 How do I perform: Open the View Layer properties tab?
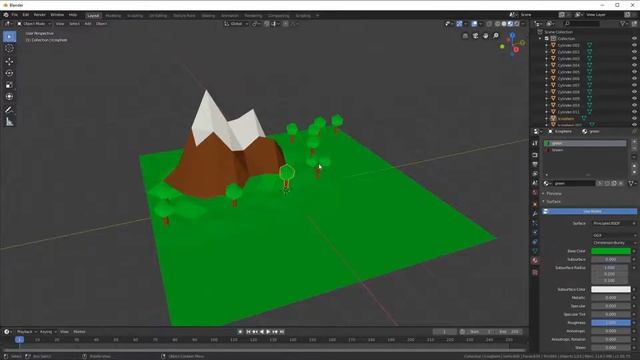[535, 174]
